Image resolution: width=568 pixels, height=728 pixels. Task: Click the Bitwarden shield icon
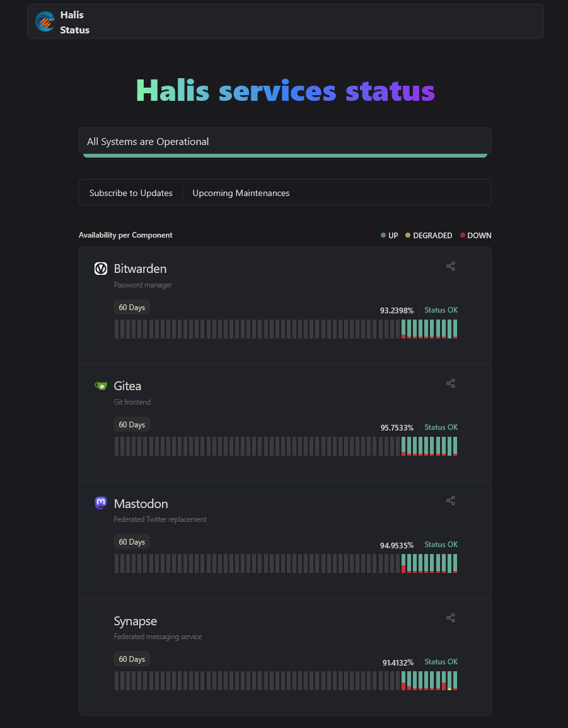pyautogui.click(x=101, y=269)
